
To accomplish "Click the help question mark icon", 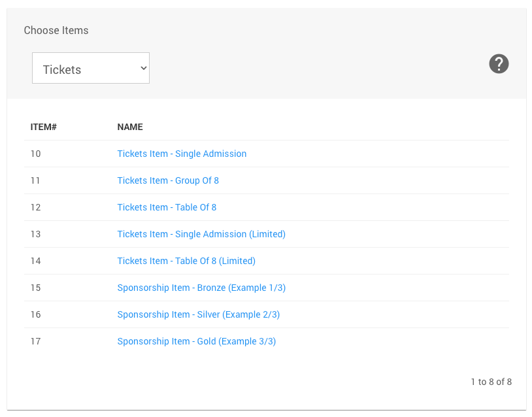I will click(499, 64).
